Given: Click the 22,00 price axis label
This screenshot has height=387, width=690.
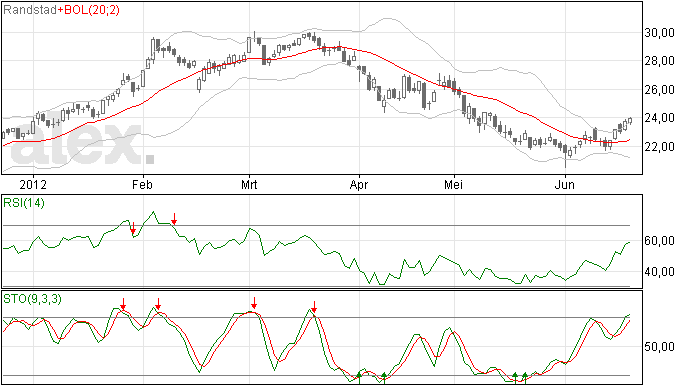Looking at the screenshot, I should 659,147.
